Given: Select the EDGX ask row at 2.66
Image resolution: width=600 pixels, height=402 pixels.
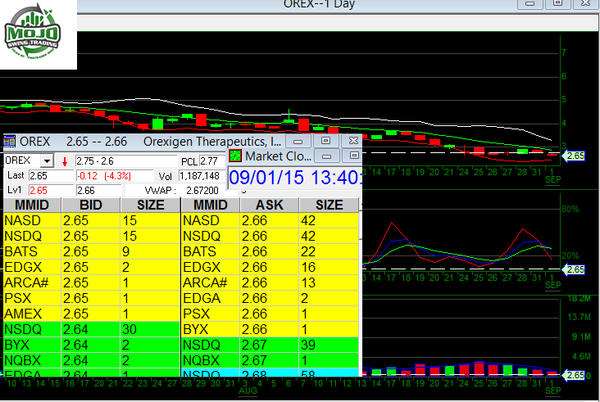Looking at the screenshot, I should coord(268,266).
